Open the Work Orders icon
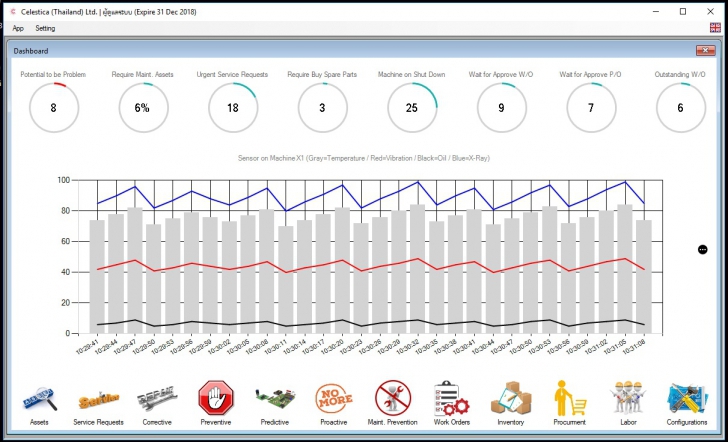This screenshot has width=728, height=442. 451,398
